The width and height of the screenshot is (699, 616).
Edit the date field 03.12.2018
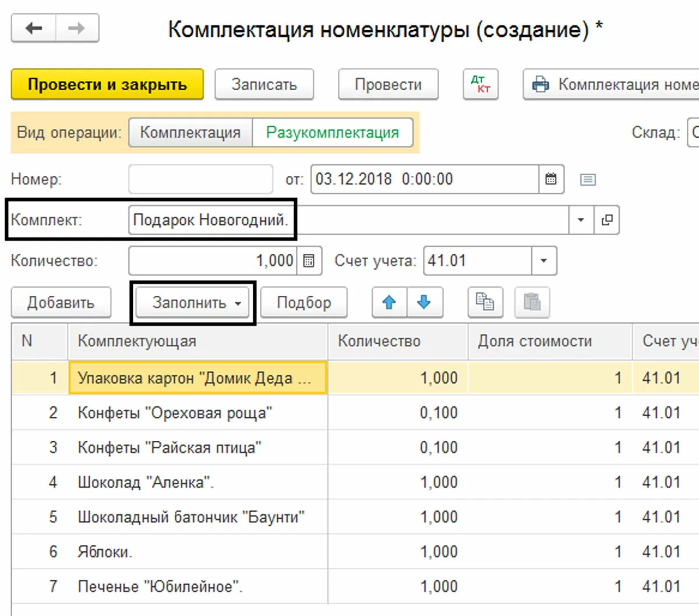(424, 179)
